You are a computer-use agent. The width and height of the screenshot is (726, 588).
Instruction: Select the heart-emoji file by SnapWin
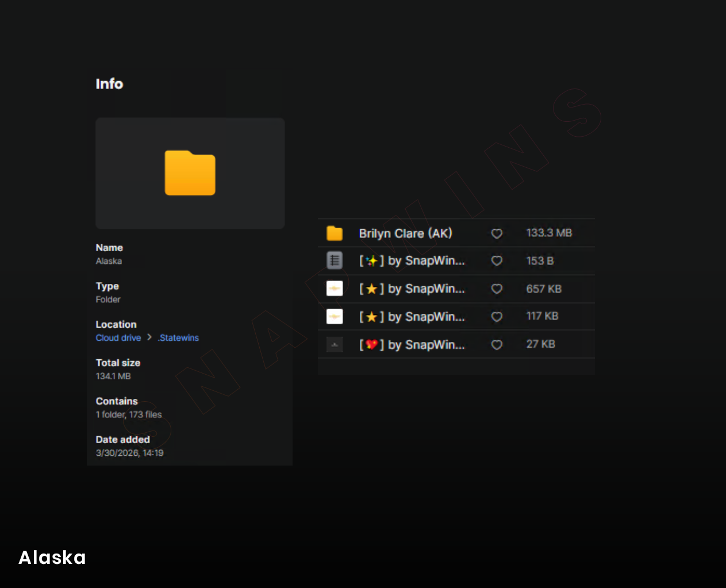(x=412, y=345)
